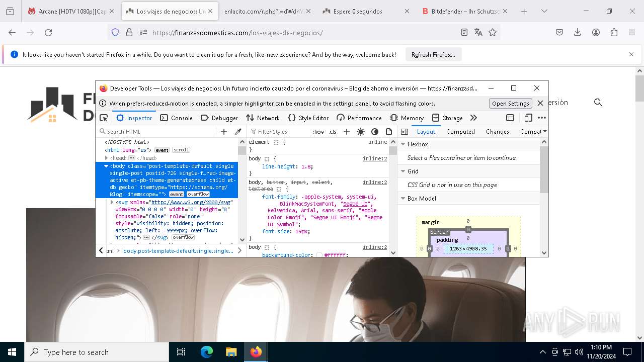This screenshot has width=644, height=362.
Task: Open DevTools customize three-dot menu
Action: 542,118
